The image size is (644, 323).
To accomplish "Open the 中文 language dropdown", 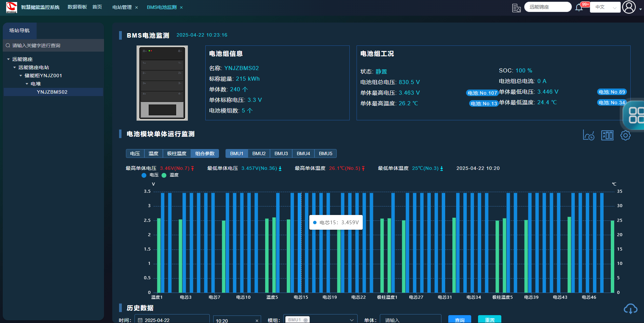I will [605, 7].
